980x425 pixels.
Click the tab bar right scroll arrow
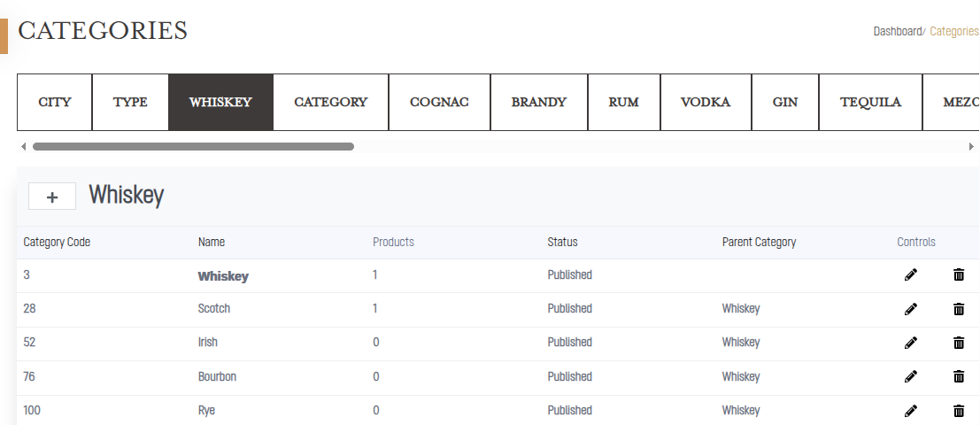(x=971, y=147)
